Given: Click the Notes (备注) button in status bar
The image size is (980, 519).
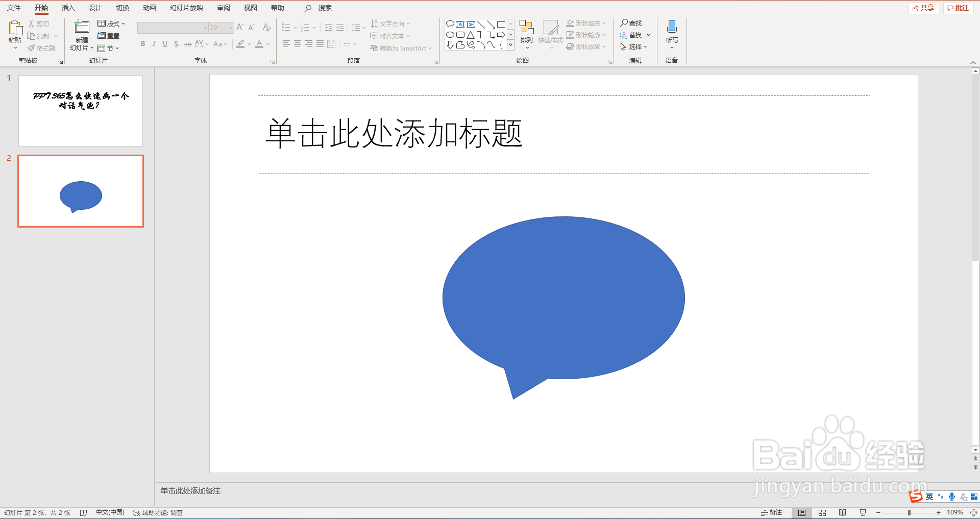Looking at the screenshot, I should 771,513.
